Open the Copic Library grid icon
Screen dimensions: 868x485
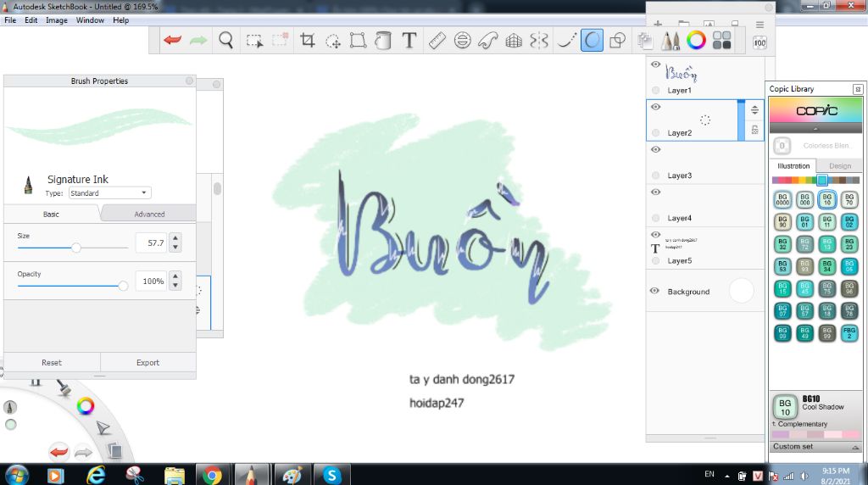click(722, 40)
